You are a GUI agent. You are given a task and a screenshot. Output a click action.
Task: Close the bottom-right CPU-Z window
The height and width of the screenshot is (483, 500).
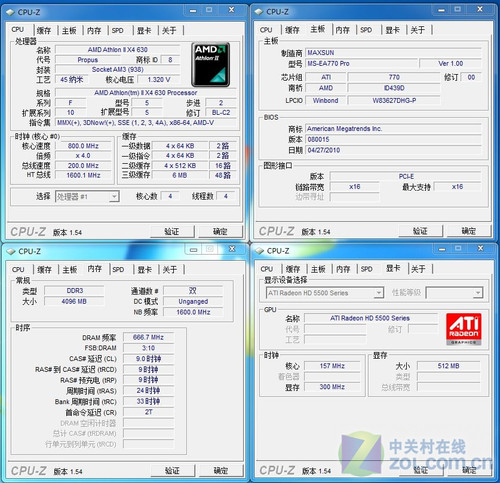481,249
